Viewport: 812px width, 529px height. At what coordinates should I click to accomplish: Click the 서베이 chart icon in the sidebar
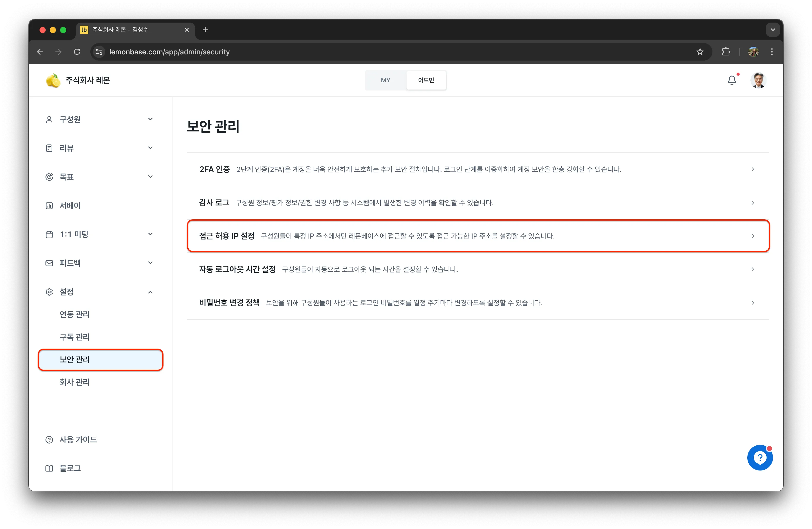coord(49,206)
